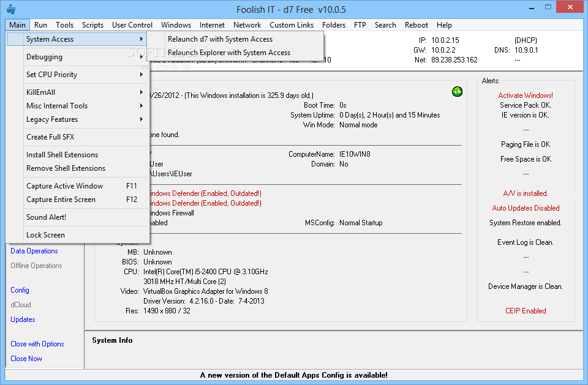Screen dimensions: 588x385
Task: Open the User Control menu
Action: click(132, 24)
